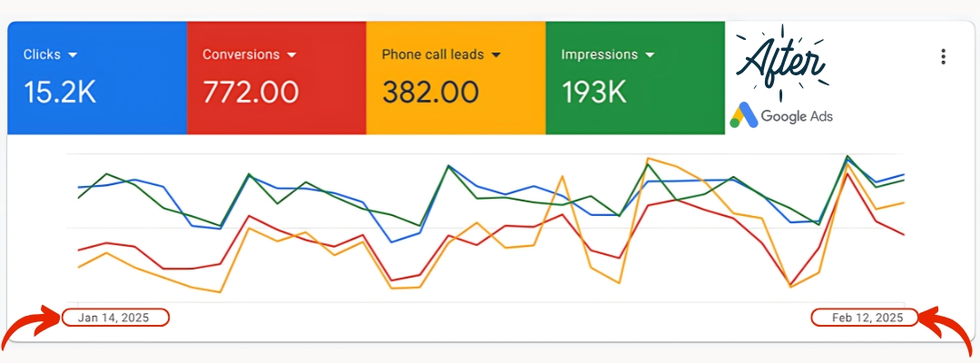Select the Conversions label on the red card
Screen dimensions: 980x363
click(240, 54)
